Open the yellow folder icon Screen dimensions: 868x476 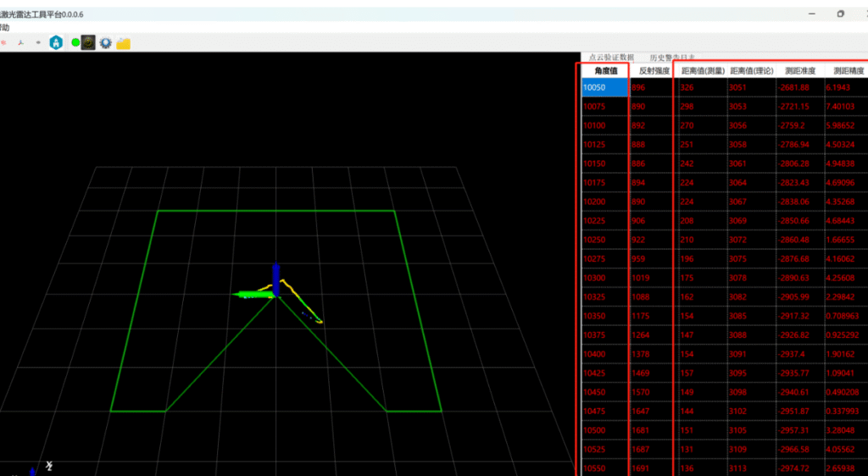(124, 43)
